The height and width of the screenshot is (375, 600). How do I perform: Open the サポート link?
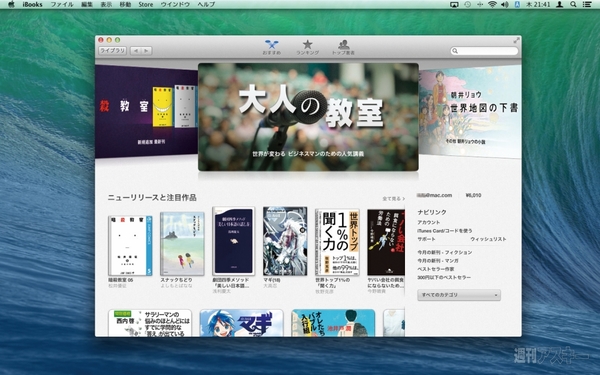(426, 239)
